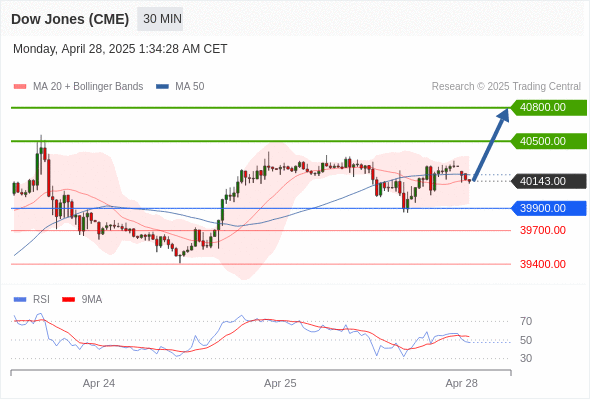Click the blue upward forecast arrow
Screen dimensions: 590x400
click(491, 144)
